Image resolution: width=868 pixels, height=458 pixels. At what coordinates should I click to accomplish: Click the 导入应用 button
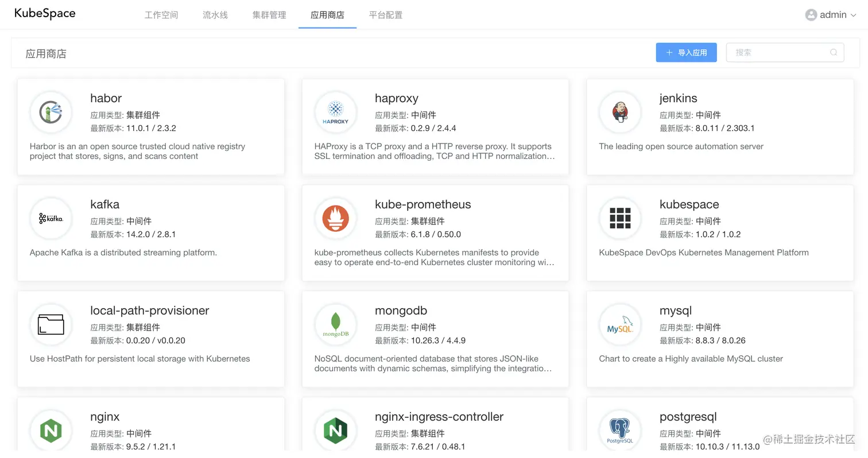point(686,52)
